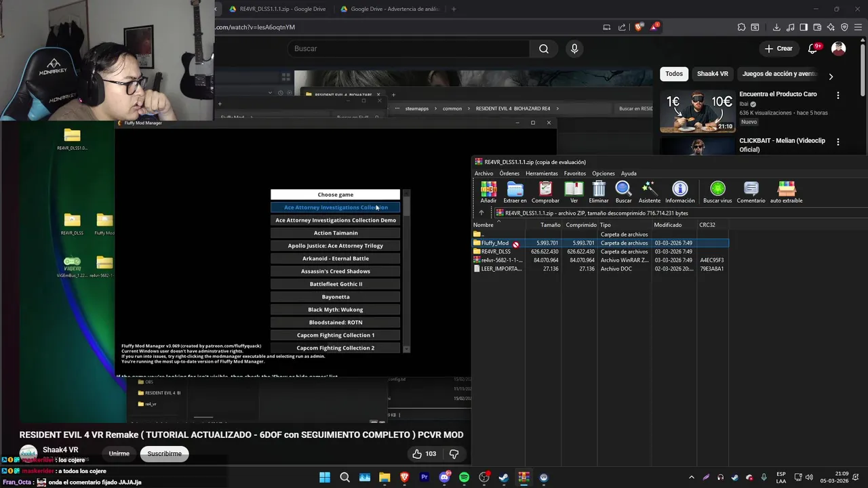Open more options for Encuentra el Producto Caro
The image size is (868, 488).
(838, 96)
